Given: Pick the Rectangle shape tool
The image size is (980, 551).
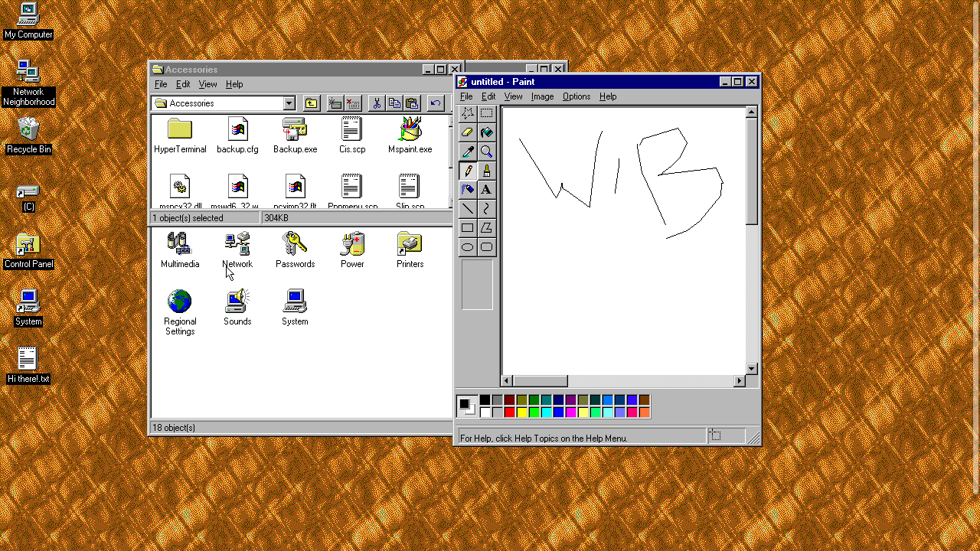Looking at the screenshot, I should 467,228.
